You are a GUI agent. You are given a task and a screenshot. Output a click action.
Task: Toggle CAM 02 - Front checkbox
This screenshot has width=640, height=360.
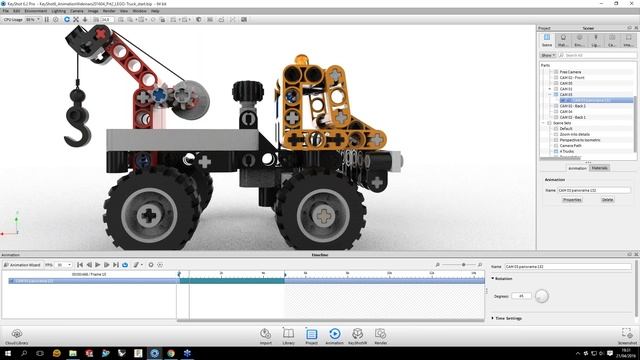(x=556, y=78)
